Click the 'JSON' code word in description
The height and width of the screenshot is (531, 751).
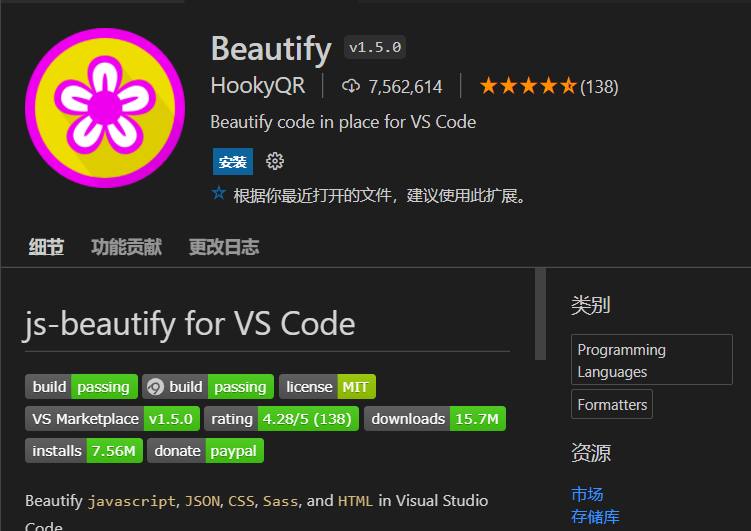click(x=203, y=501)
